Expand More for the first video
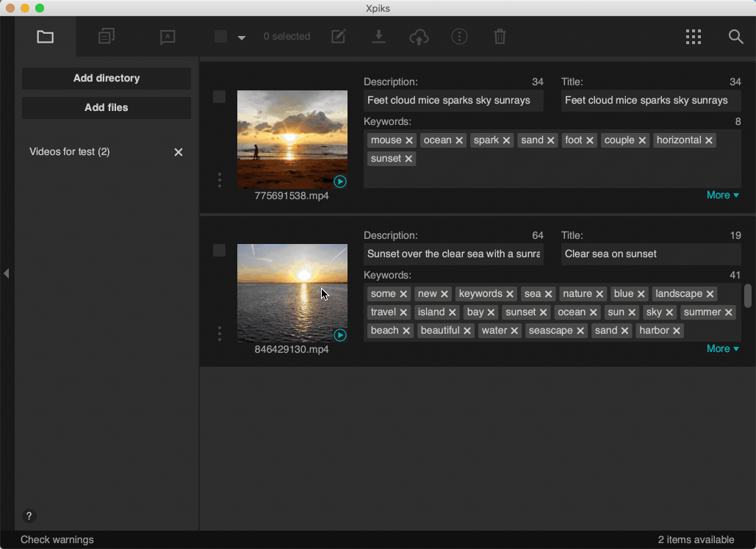Screen dimensions: 756x549 (722, 195)
